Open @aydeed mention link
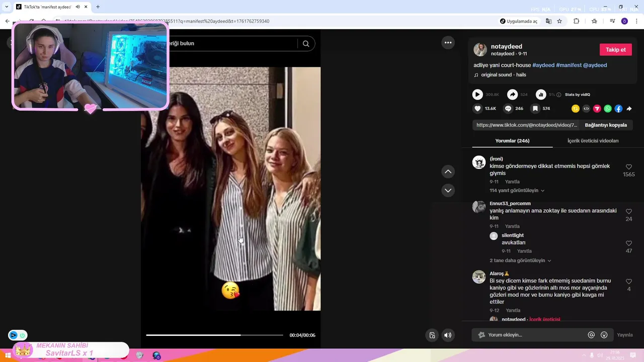The height and width of the screenshot is (362, 644). (x=595, y=65)
